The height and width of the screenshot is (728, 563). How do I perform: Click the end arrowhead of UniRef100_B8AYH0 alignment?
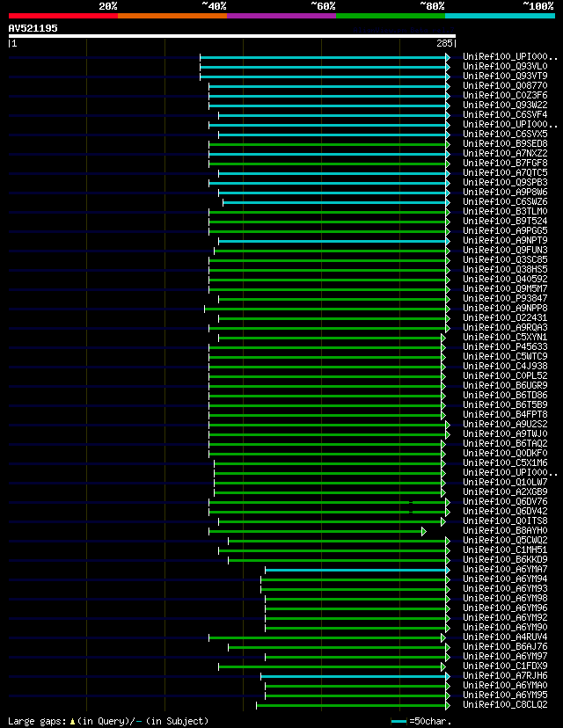(424, 532)
